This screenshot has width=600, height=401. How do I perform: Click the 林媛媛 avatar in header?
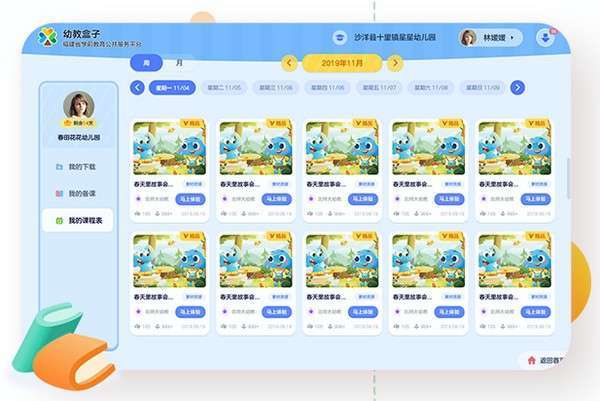(468, 37)
